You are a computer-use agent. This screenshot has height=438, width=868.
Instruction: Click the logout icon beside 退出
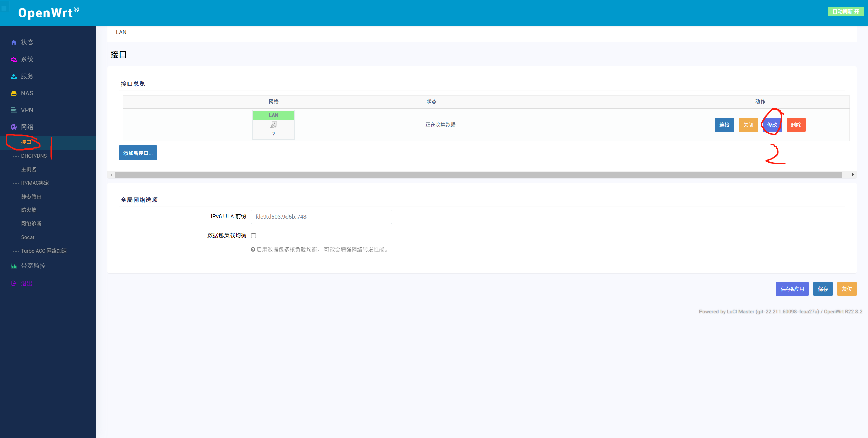click(x=14, y=283)
